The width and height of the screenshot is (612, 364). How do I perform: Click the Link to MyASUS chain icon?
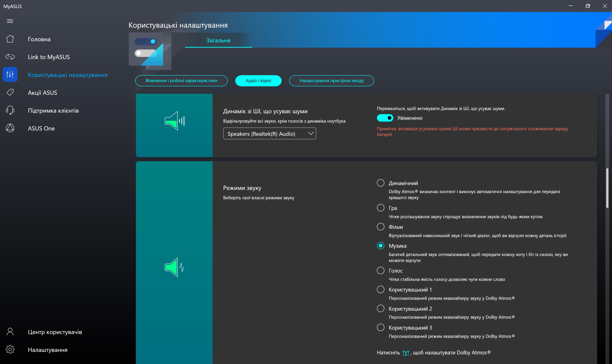[x=10, y=57]
